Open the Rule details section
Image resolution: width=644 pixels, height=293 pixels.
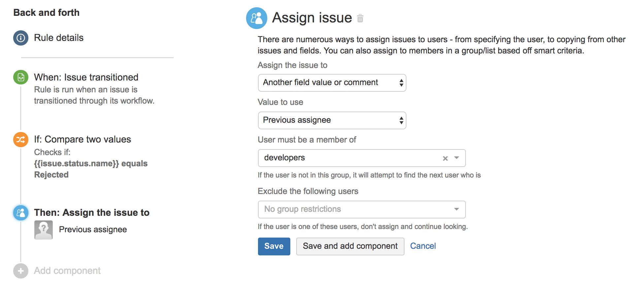click(x=59, y=38)
